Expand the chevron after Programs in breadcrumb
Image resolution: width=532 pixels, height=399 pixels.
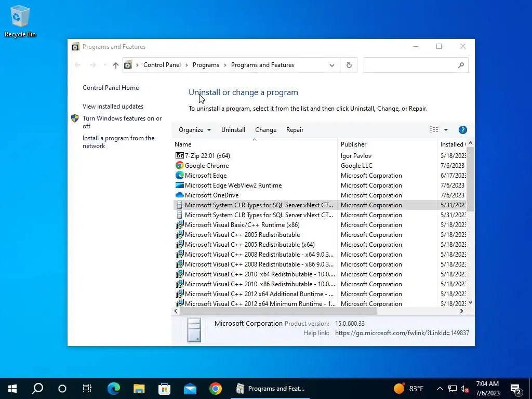tap(225, 65)
